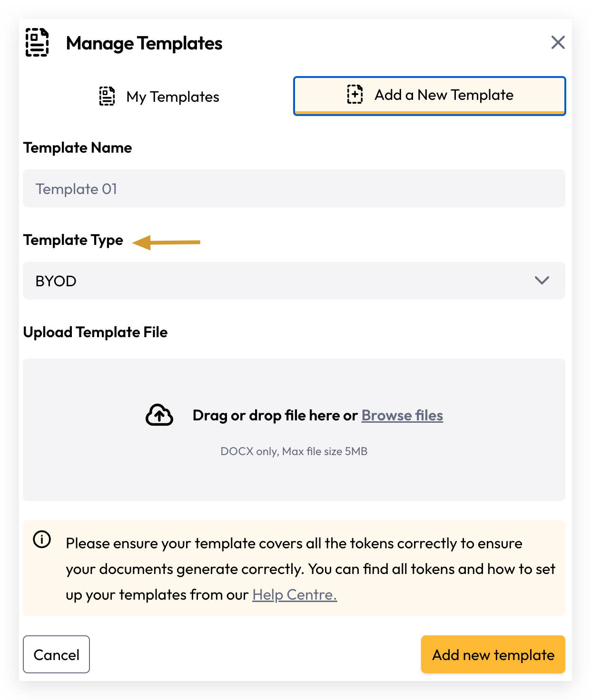Click the orange arrow next to Template Type
This screenshot has width=591, height=700.
[x=166, y=242]
